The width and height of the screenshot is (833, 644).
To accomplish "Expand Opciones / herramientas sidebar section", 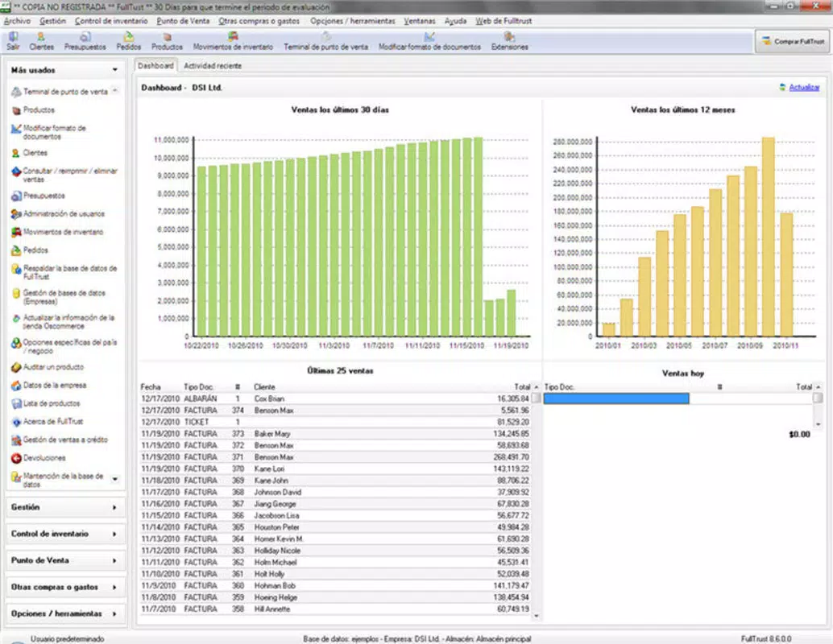I will tap(64, 613).
